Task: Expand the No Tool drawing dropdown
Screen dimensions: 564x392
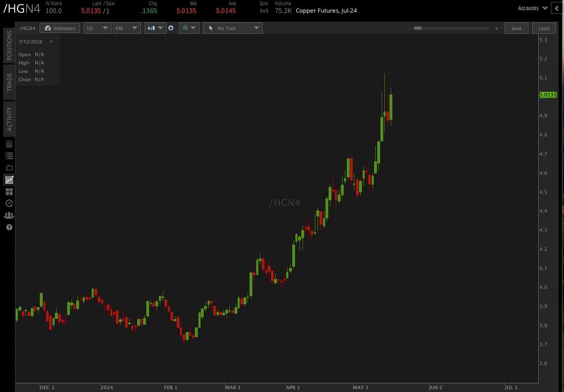Action: click(x=233, y=28)
